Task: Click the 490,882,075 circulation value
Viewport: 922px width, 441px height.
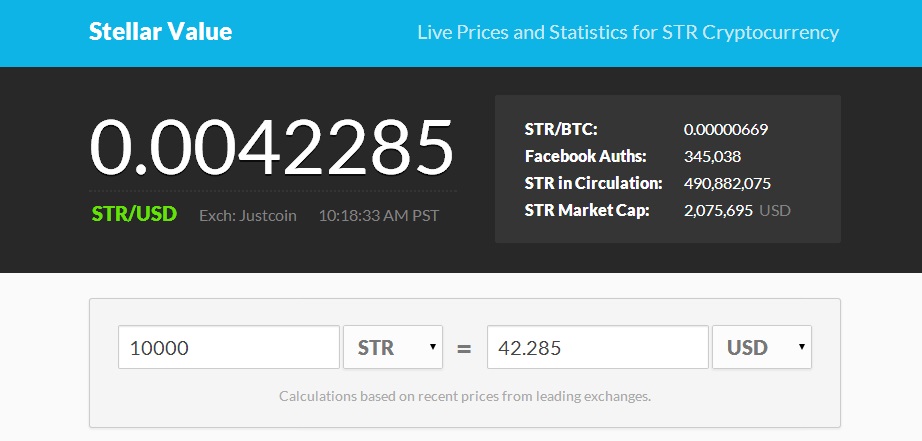Action: point(727,183)
